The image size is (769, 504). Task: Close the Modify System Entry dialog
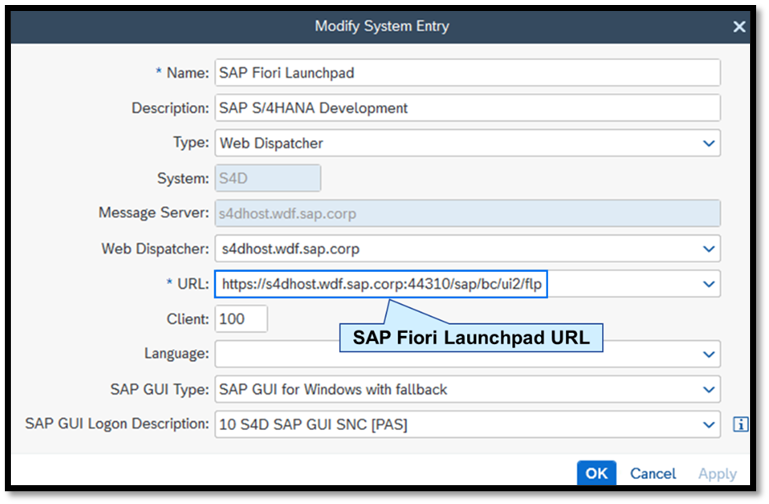pos(739,27)
